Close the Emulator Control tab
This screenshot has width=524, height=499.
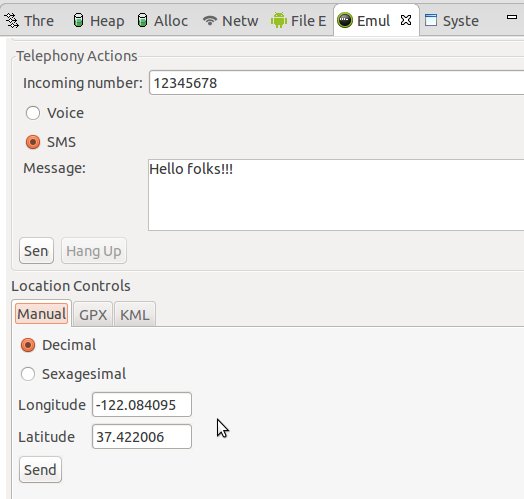[x=406, y=20]
